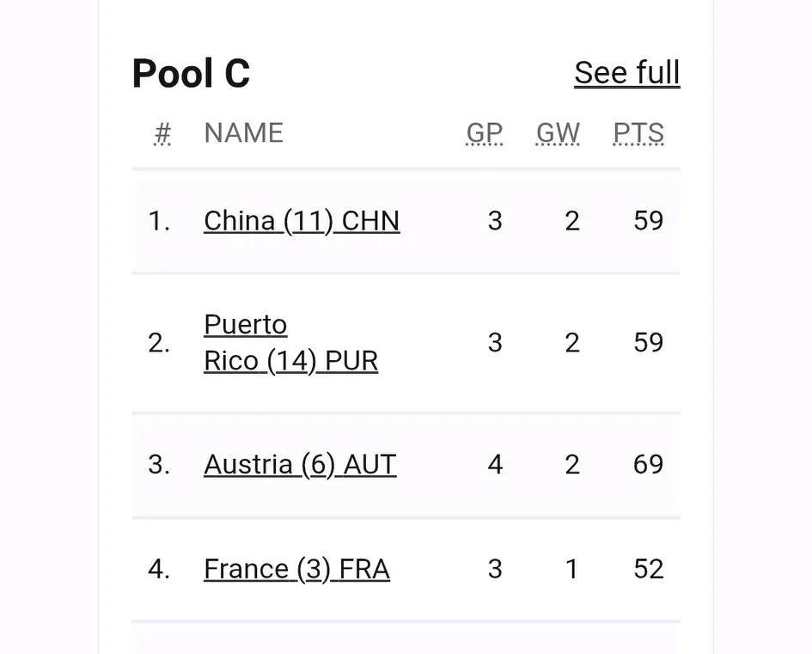Click rank number 2 for Puerto Rico
Screen dimensions: 812x654
tap(159, 343)
